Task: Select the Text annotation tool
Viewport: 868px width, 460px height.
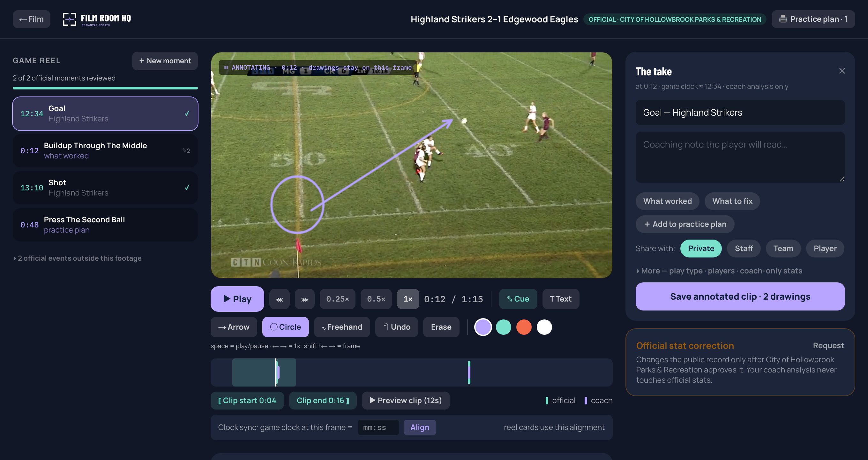Action: 561,299
